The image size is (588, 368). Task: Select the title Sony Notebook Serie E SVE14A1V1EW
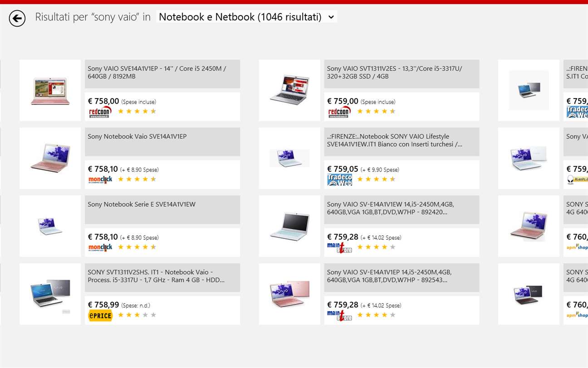[x=142, y=204]
